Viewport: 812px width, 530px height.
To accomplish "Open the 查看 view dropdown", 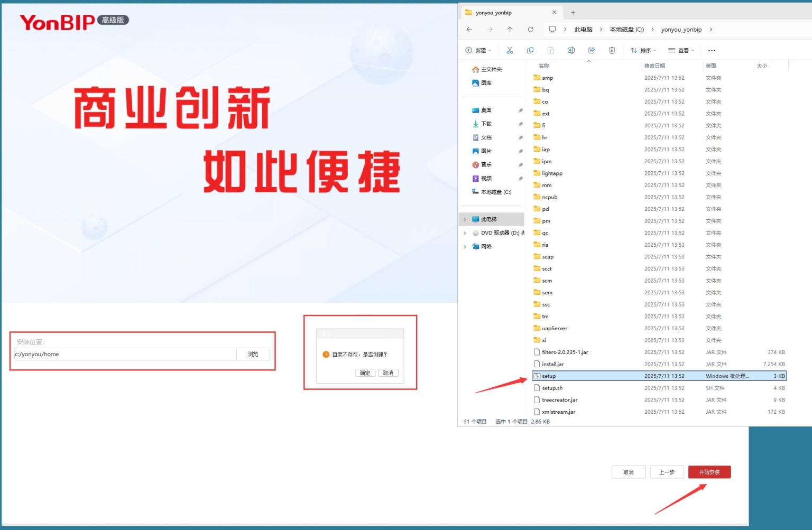I will [682, 50].
